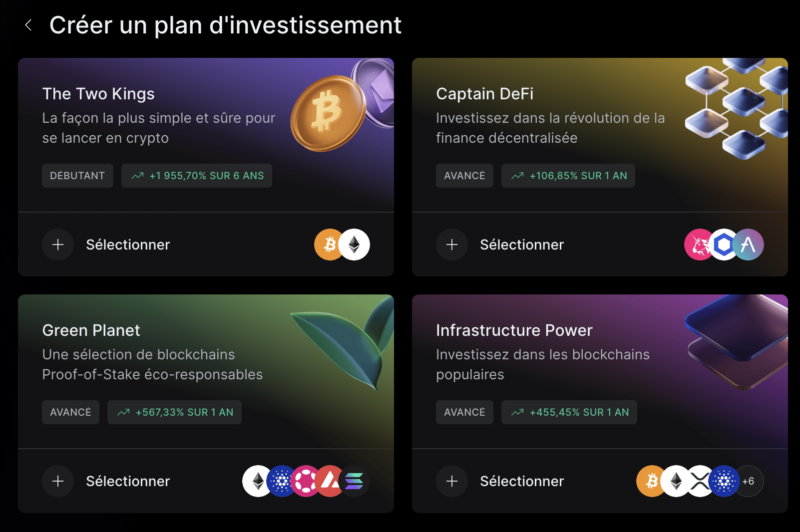The width and height of the screenshot is (800, 532).
Task: Click the Ethereum coin icon in The Two Kings
Action: [355, 245]
